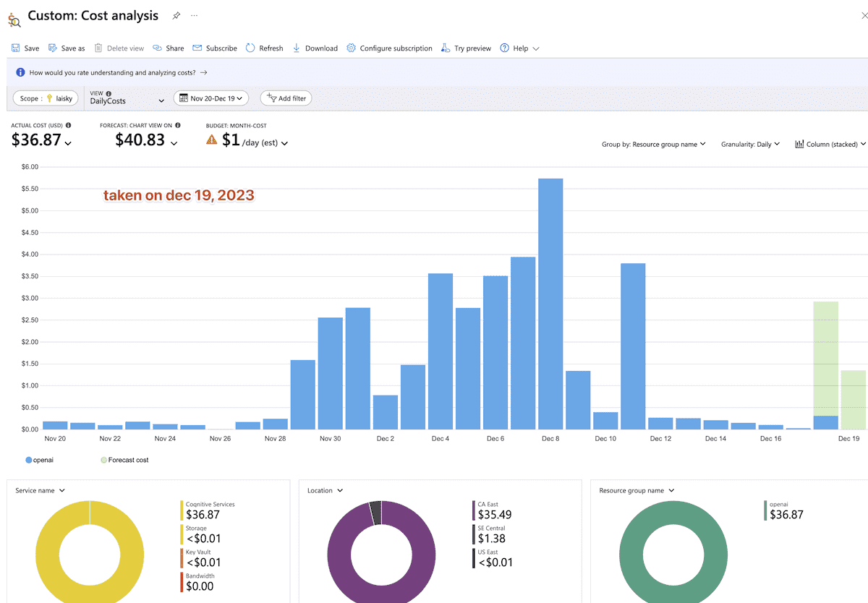Screen dimensions: 868x603
Task: Open the Granularity Daily dropdown
Action: coord(750,145)
